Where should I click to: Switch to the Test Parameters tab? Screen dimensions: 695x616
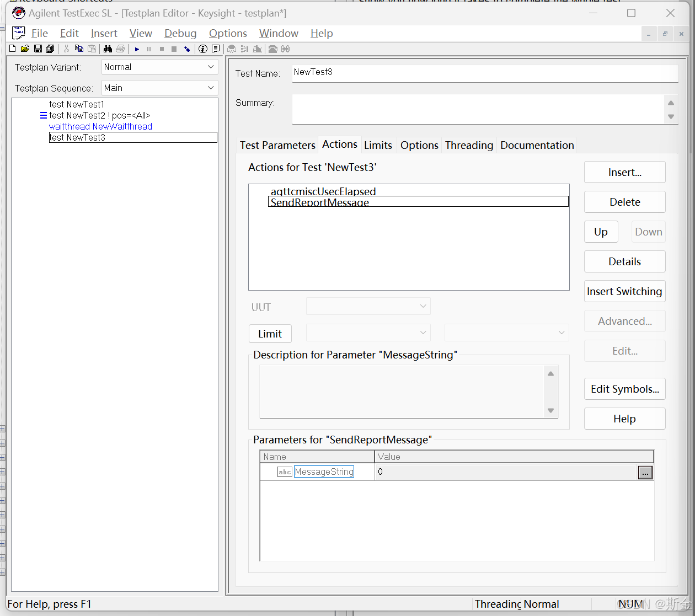277,145
